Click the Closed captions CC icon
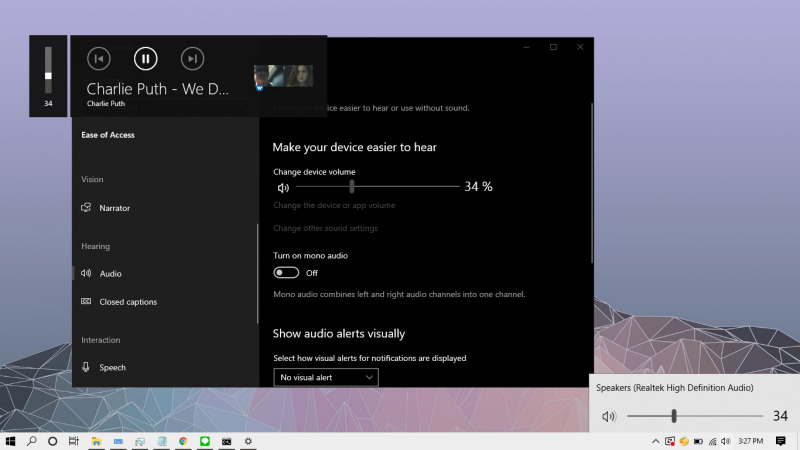The image size is (800, 450). [86, 301]
